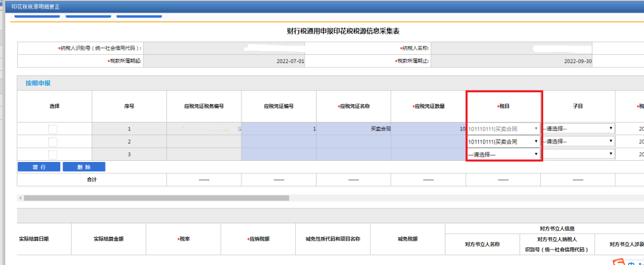Click the 子目 column header
644x265 pixels.
578,106
